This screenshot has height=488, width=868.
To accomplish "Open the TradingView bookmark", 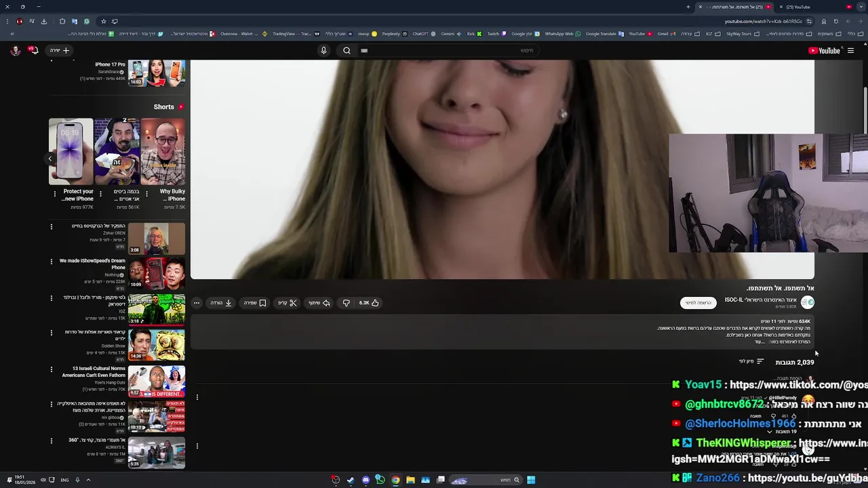I will (296, 33).
